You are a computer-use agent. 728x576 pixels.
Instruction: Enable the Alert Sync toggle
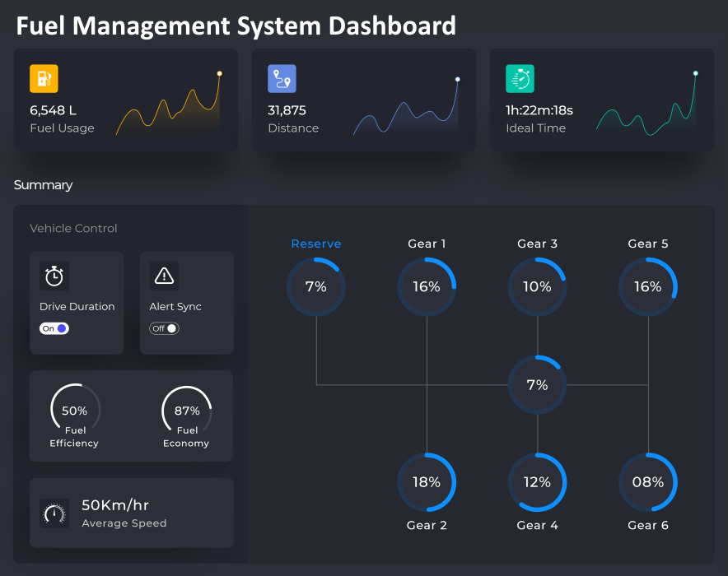pyautogui.click(x=164, y=328)
